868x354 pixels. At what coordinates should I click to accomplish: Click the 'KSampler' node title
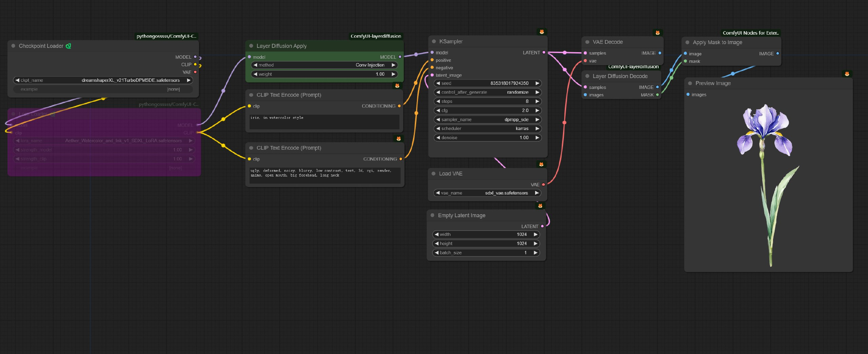[x=451, y=41]
